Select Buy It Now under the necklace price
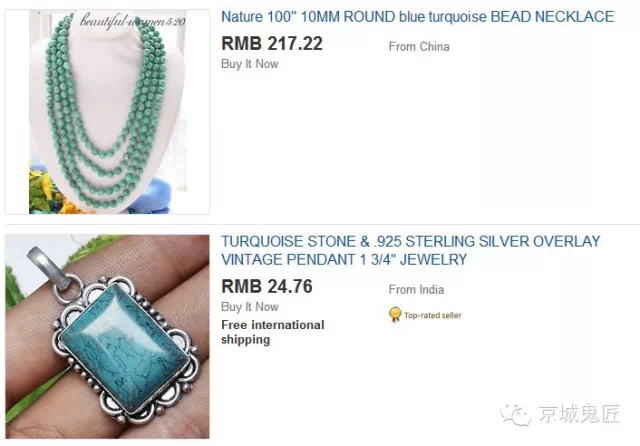Viewport: 640px width, 446px height. (x=249, y=64)
